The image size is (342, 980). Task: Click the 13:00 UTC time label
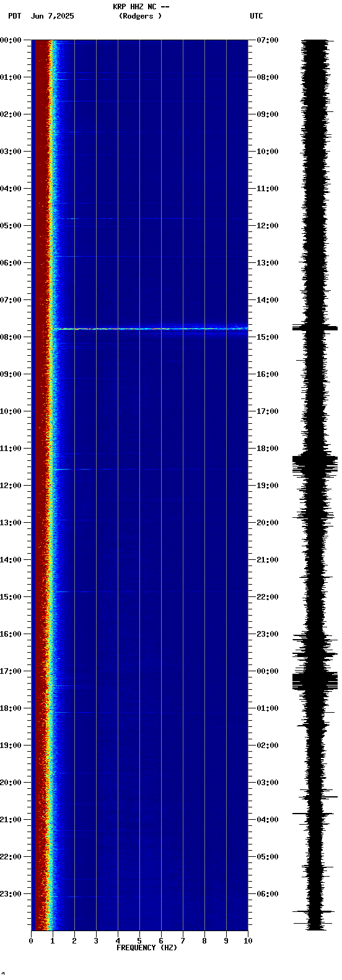coord(268,263)
